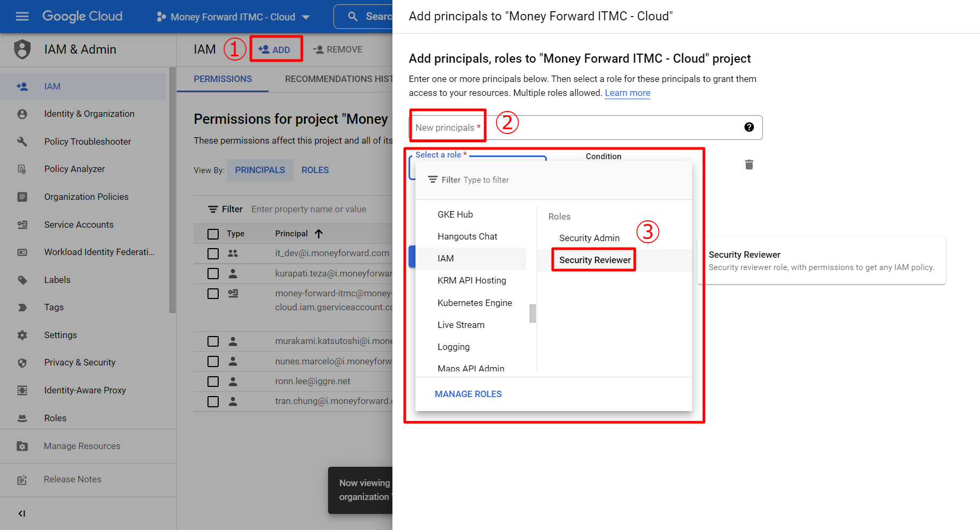
Task: Click the Manage Resources icon
Action: coord(22,446)
